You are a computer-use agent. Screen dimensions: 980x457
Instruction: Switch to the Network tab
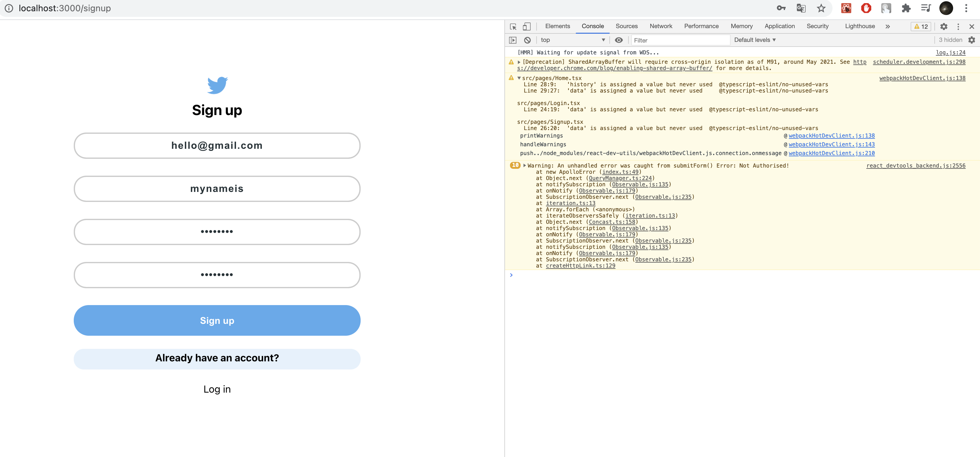tap(661, 26)
